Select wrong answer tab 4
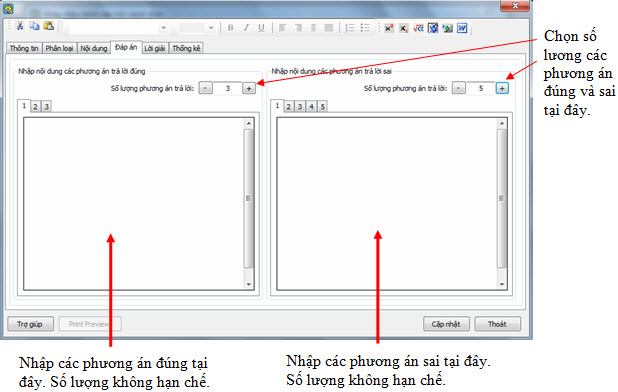 point(311,106)
